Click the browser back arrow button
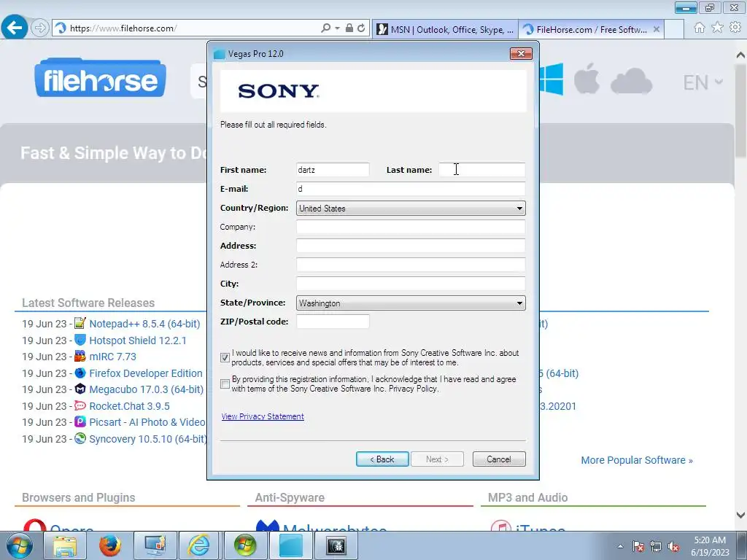The image size is (747, 560). pyautogui.click(x=15, y=28)
